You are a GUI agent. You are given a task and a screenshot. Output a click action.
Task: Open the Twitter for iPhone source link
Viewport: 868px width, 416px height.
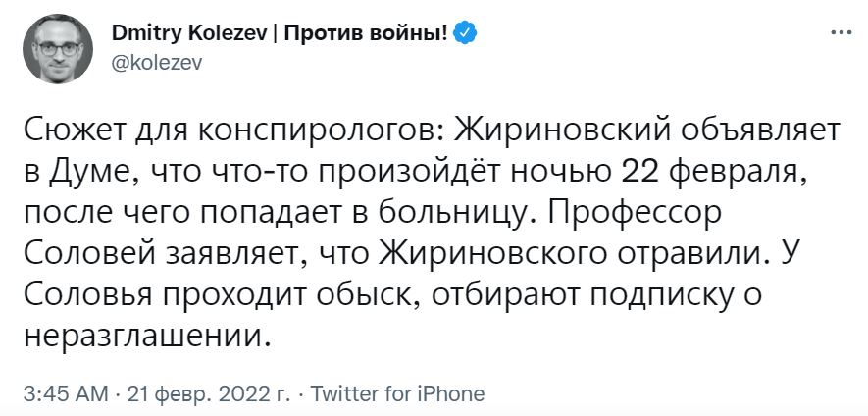coord(397,393)
